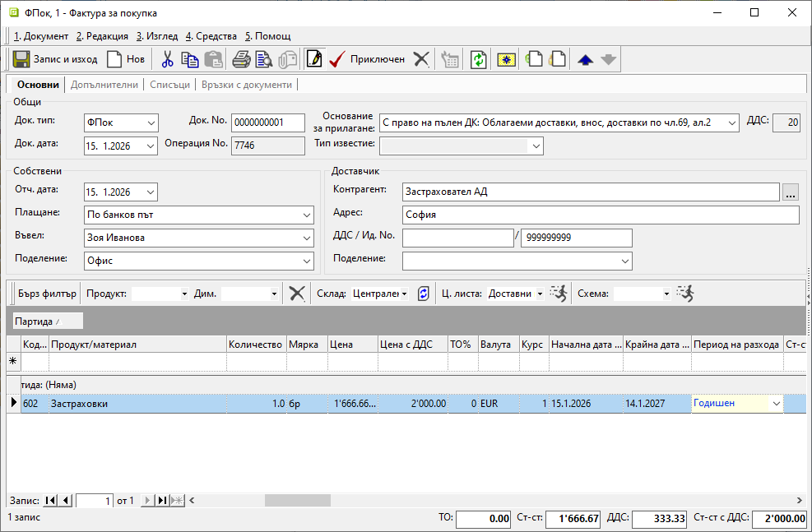812x532 pixels.
Task: Expand the Период на разхода dropdown
Action: click(x=775, y=404)
